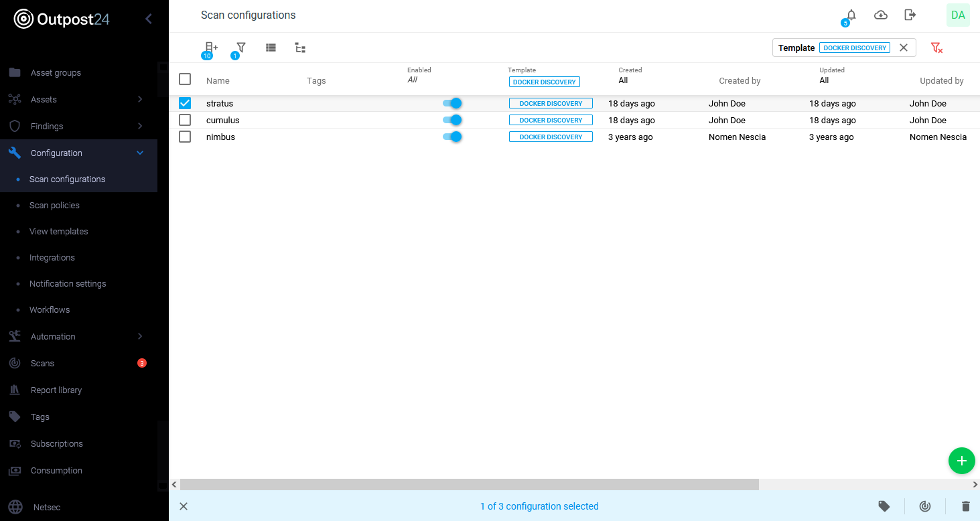Check the nimbus row checkbox

pos(185,137)
